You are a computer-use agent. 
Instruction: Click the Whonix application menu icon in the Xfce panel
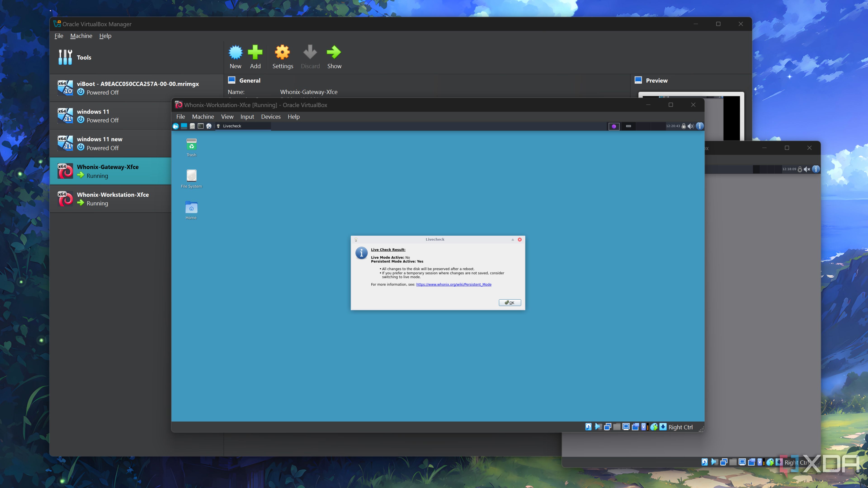point(176,126)
